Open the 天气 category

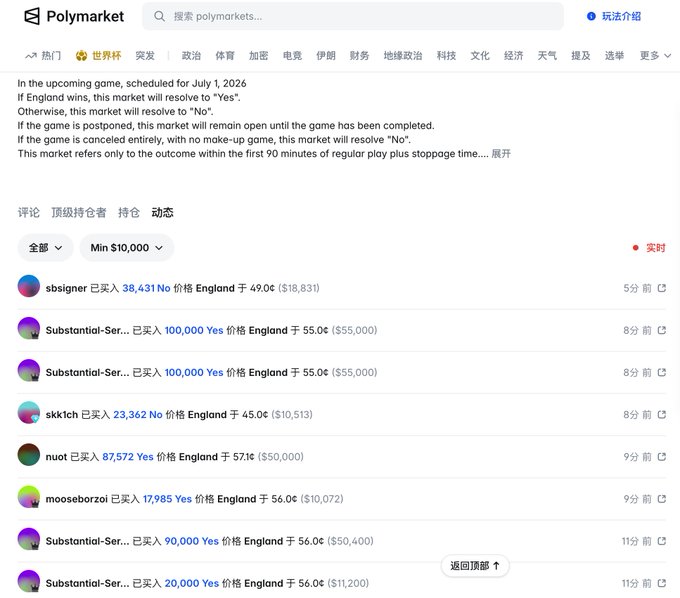(x=547, y=56)
